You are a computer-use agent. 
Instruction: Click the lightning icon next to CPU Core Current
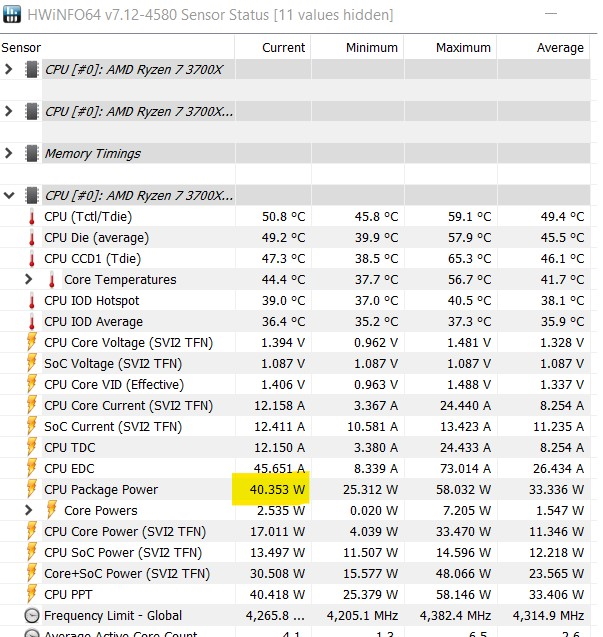(32, 405)
